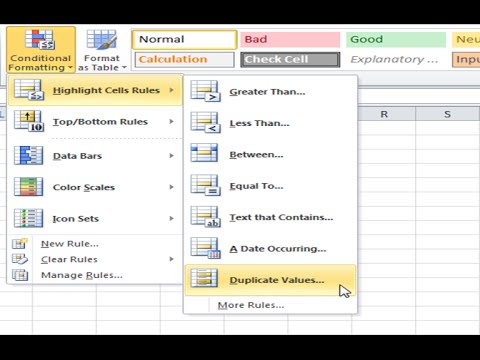Click the Manage Rules icon
The width and height of the screenshot is (480, 360).
[x=20, y=275]
